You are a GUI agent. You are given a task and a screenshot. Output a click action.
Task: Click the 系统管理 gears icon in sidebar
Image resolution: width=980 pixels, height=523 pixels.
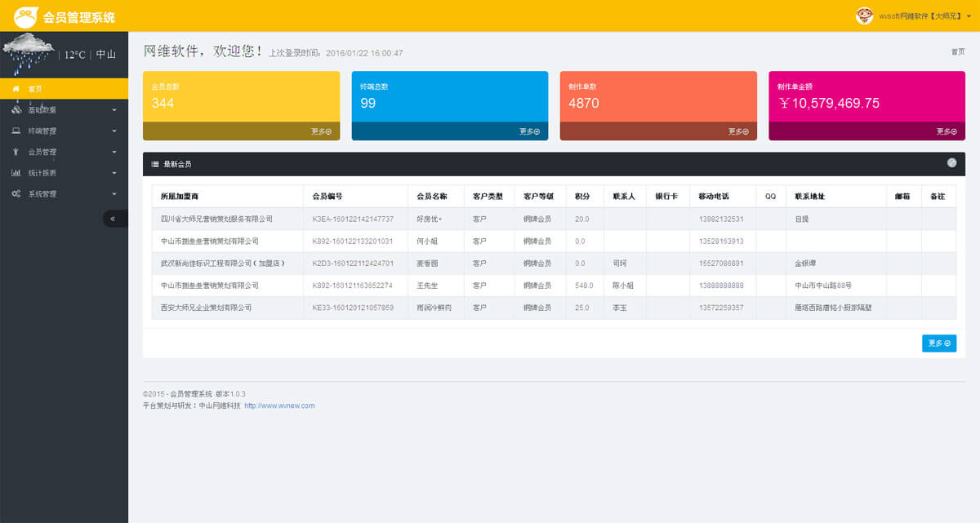[x=16, y=194]
